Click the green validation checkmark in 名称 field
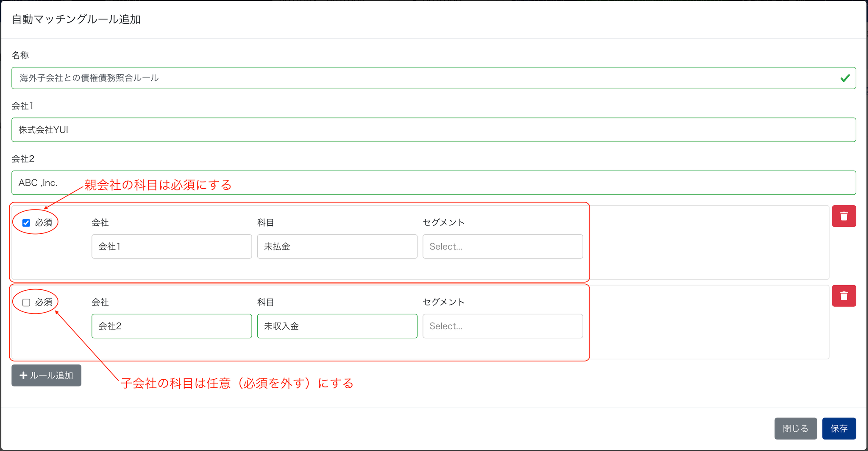The width and height of the screenshot is (868, 451). pos(845,78)
